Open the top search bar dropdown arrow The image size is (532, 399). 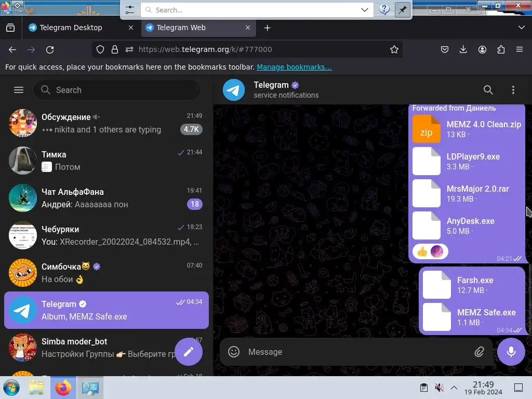coord(364,10)
